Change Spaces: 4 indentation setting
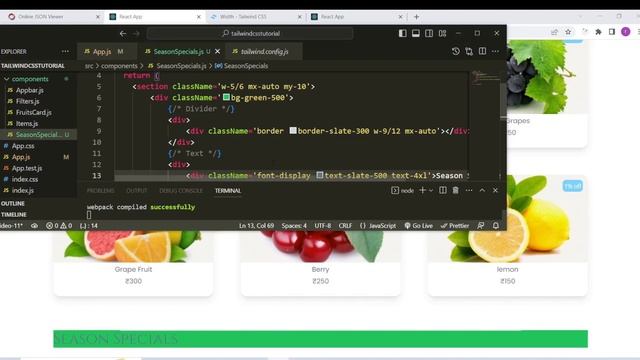Viewport: 640px width, 360px height. click(x=294, y=225)
